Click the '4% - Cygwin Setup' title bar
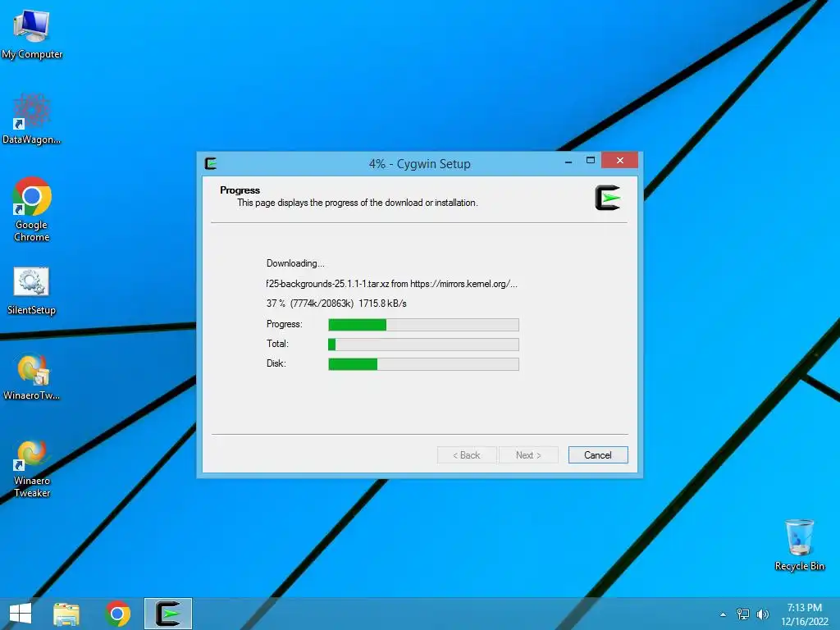 pyautogui.click(x=419, y=164)
